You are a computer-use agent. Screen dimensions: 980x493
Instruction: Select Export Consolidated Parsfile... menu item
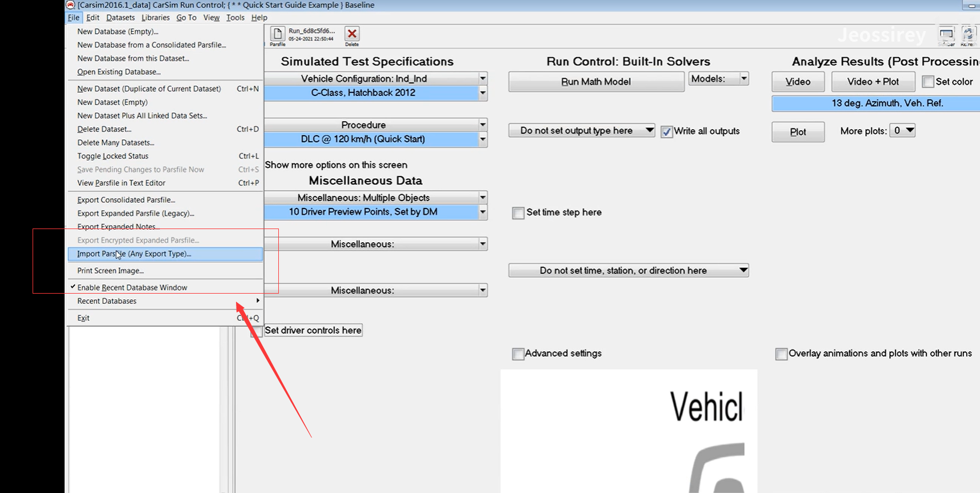pyautogui.click(x=166, y=200)
